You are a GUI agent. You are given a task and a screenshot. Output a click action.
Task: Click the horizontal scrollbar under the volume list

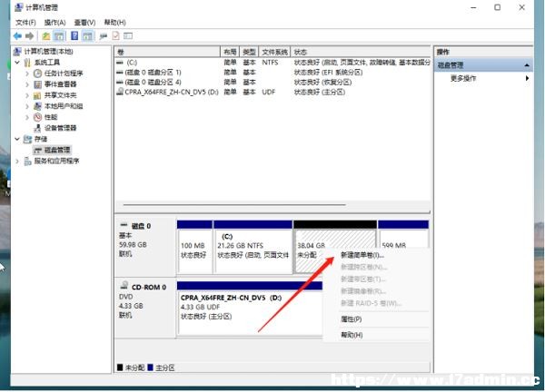(x=234, y=205)
